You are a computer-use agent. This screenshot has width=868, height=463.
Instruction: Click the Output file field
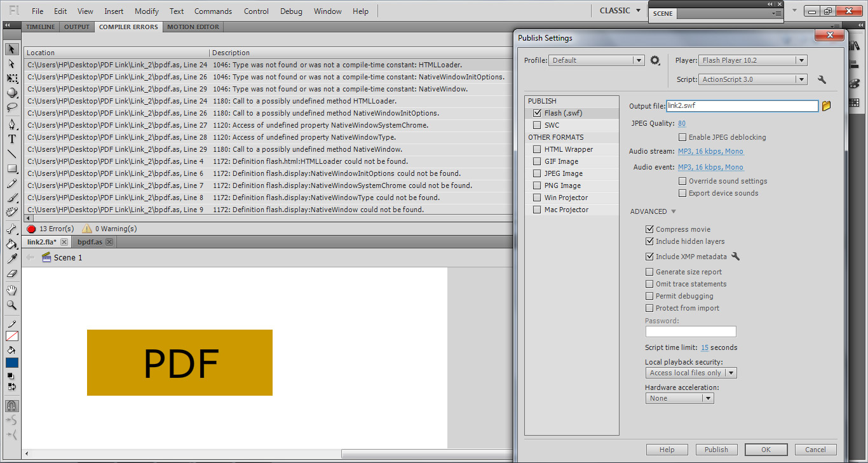742,106
